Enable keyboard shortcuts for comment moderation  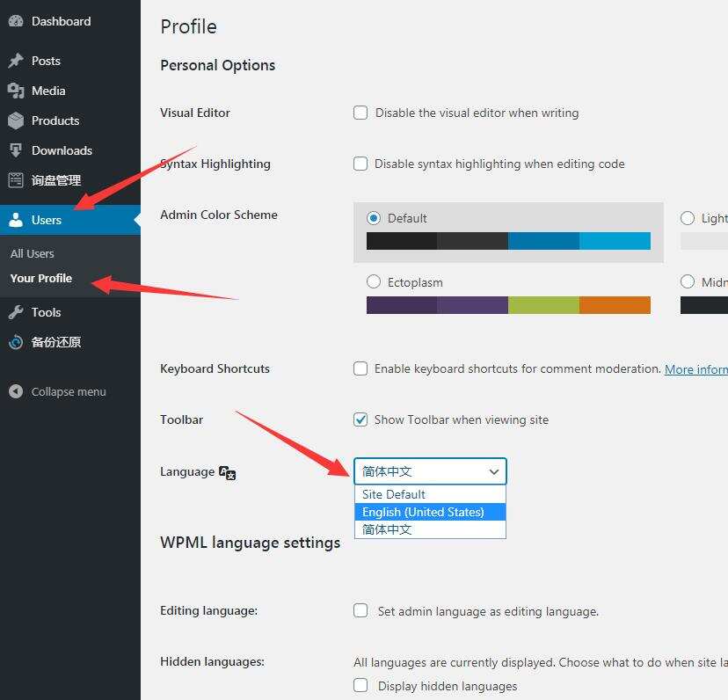(x=360, y=368)
